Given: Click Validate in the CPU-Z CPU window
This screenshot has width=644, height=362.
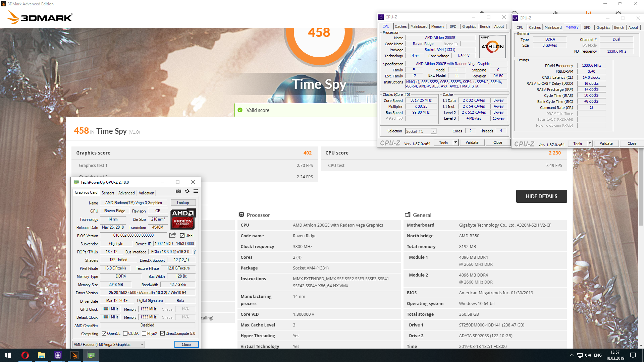Looking at the screenshot, I should (x=472, y=142).
